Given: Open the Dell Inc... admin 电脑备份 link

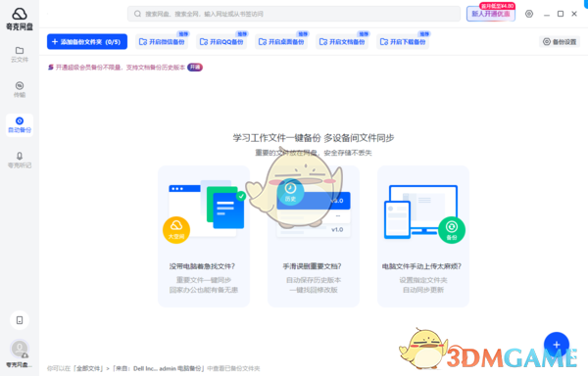Looking at the screenshot, I should tap(158, 368).
